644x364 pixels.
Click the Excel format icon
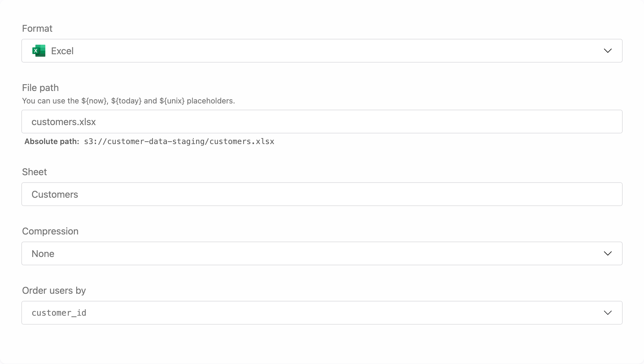pyautogui.click(x=38, y=51)
